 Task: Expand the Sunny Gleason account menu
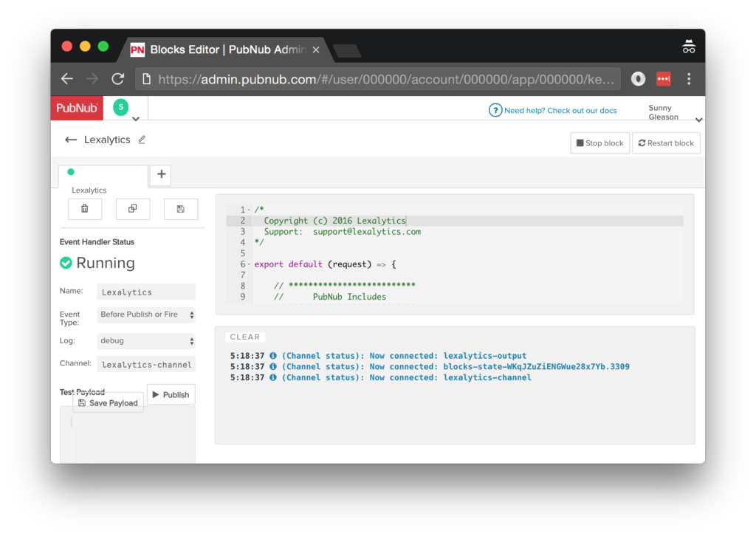click(698, 120)
